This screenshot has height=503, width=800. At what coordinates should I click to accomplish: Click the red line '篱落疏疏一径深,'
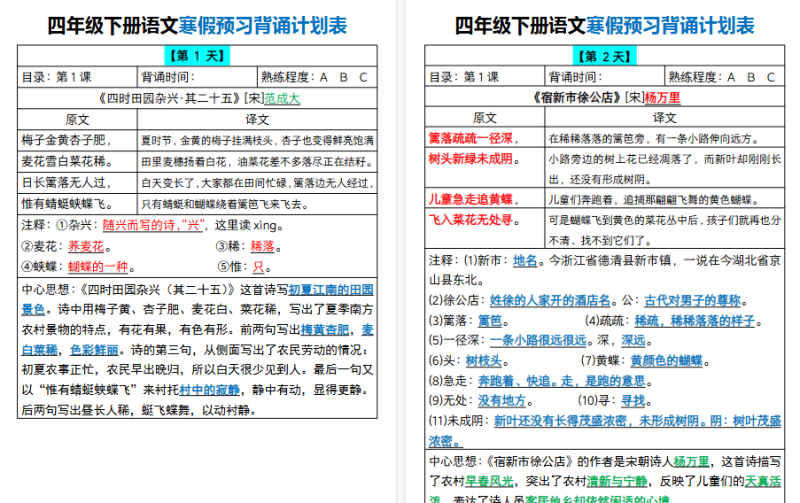click(473, 138)
